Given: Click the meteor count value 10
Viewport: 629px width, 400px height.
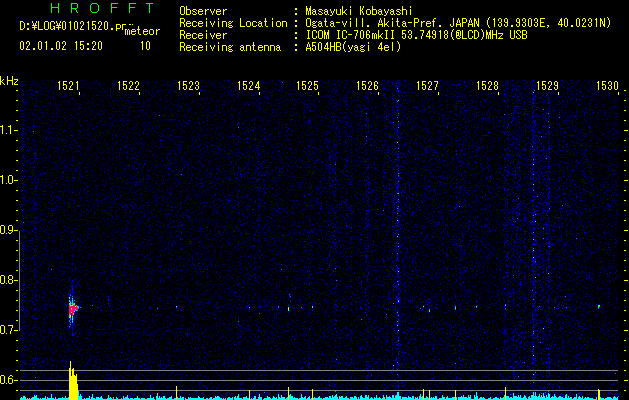Looking at the screenshot, I should (145, 46).
